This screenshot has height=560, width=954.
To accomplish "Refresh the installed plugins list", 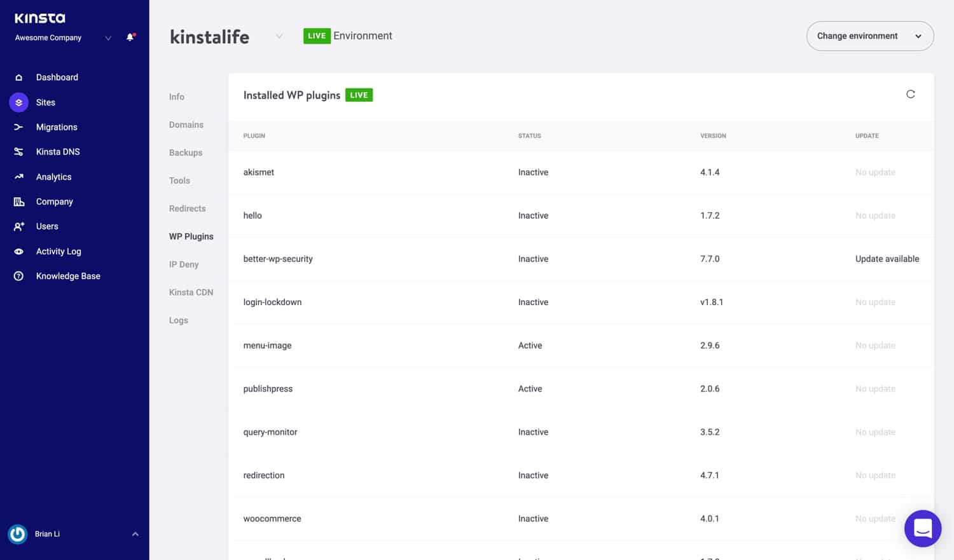I will (x=910, y=95).
